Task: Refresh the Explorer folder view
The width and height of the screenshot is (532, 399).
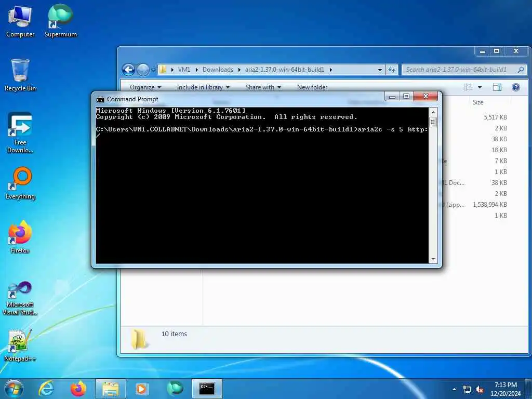Action: click(392, 70)
